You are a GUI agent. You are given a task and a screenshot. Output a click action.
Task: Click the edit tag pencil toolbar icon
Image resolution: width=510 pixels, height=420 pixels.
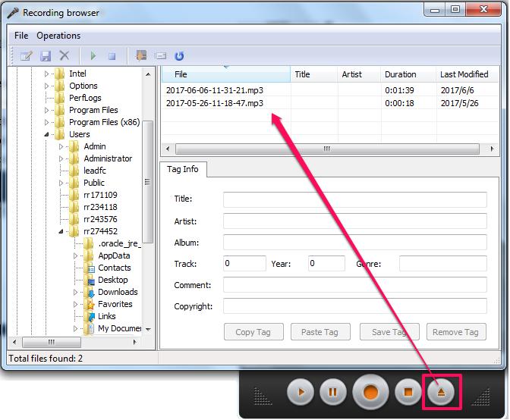pyautogui.click(x=27, y=56)
